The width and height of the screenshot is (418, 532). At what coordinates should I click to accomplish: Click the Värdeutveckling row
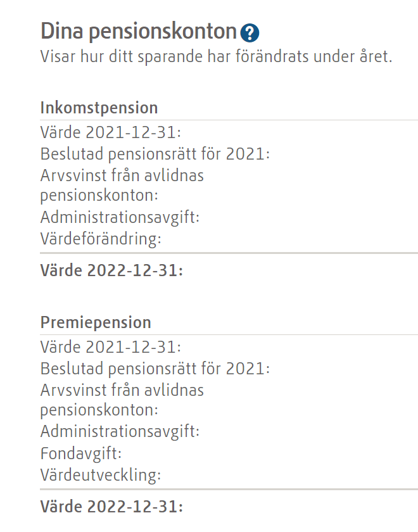(101, 474)
